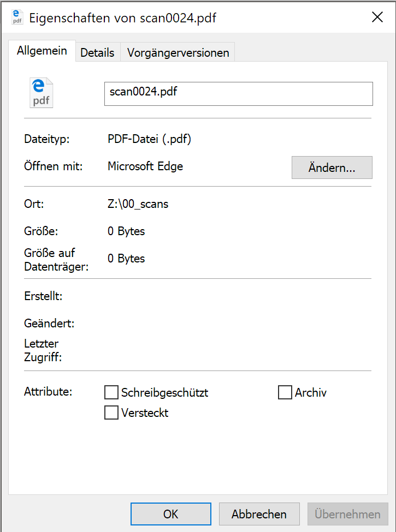Click the PDF icon in the title bar

click(x=17, y=17)
